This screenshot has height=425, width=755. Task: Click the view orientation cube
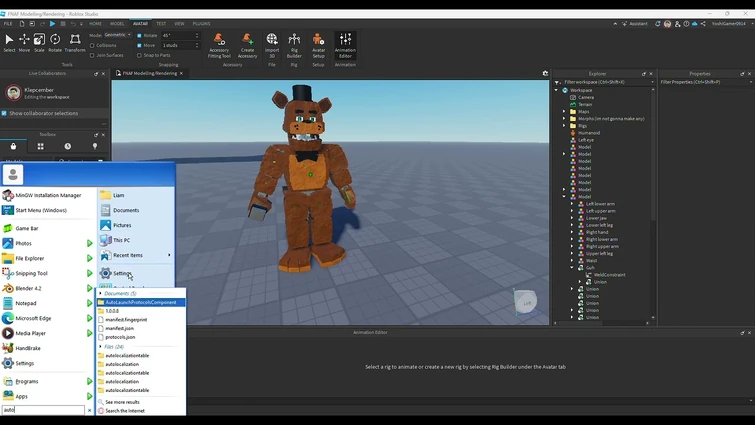click(x=525, y=302)
